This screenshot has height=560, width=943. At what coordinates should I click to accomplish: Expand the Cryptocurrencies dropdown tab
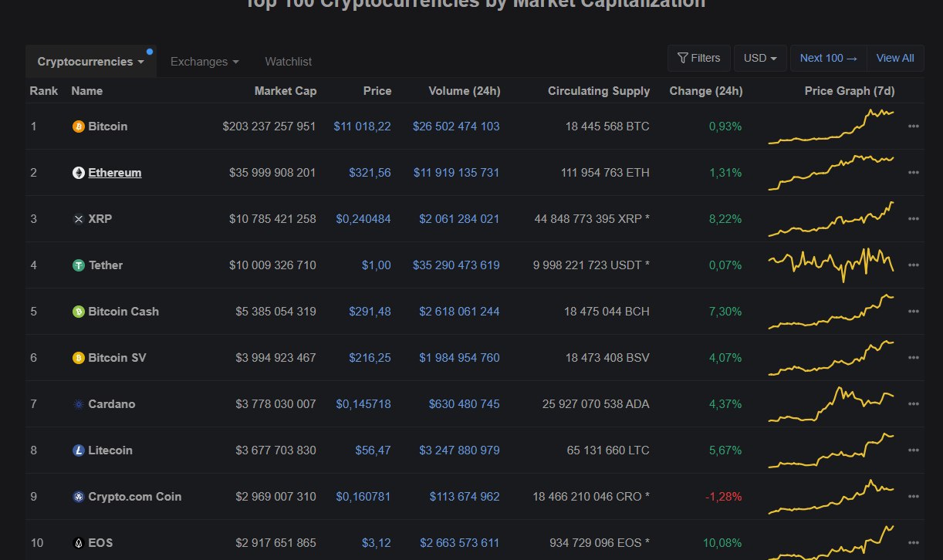pos(90,62)
